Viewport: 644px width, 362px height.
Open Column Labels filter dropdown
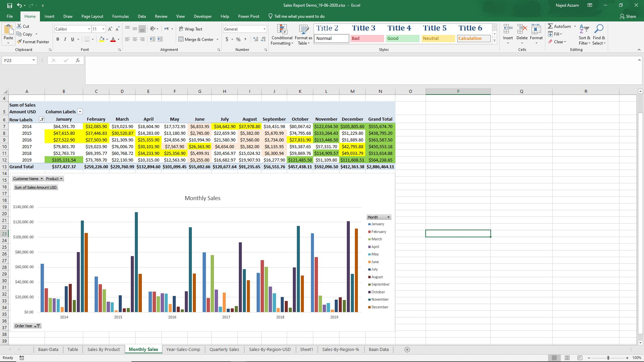80,112
